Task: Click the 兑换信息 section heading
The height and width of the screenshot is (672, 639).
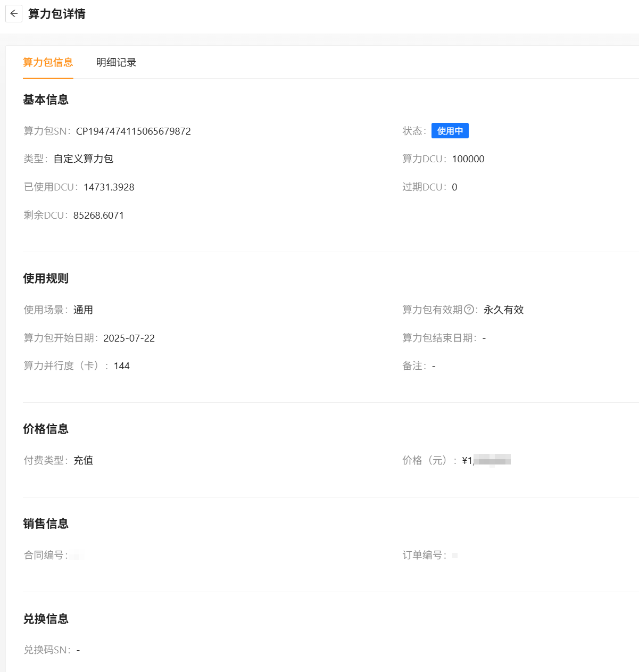Action: click(x=46, y=619)
